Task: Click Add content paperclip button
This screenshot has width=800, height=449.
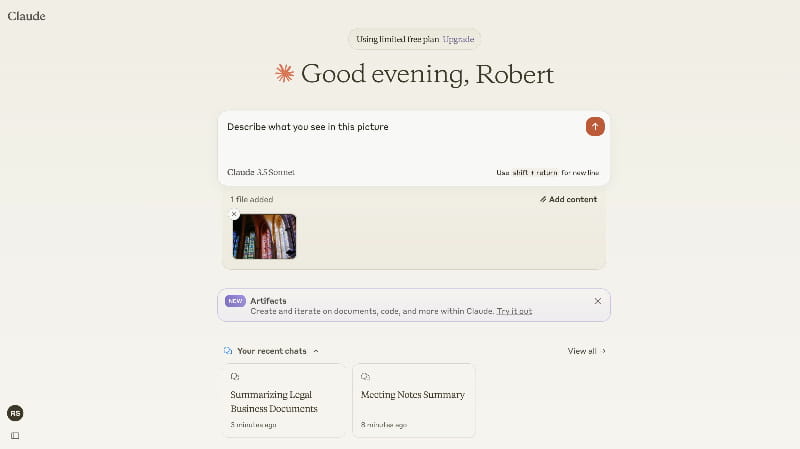Action: (x=568, y=199)
